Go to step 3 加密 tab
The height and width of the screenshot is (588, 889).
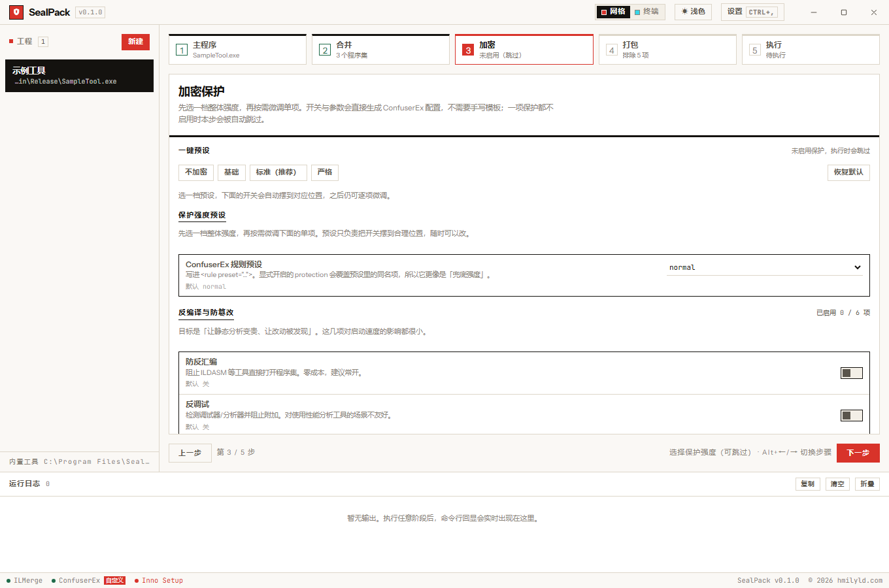pos(524,50)
